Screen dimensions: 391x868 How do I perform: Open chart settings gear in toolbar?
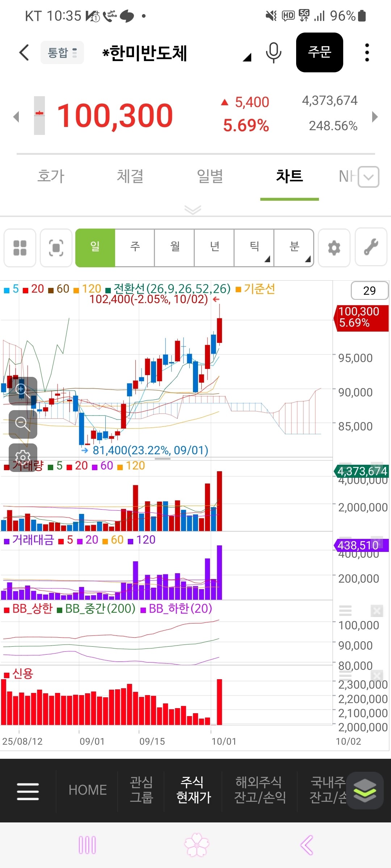pos(334,248)
